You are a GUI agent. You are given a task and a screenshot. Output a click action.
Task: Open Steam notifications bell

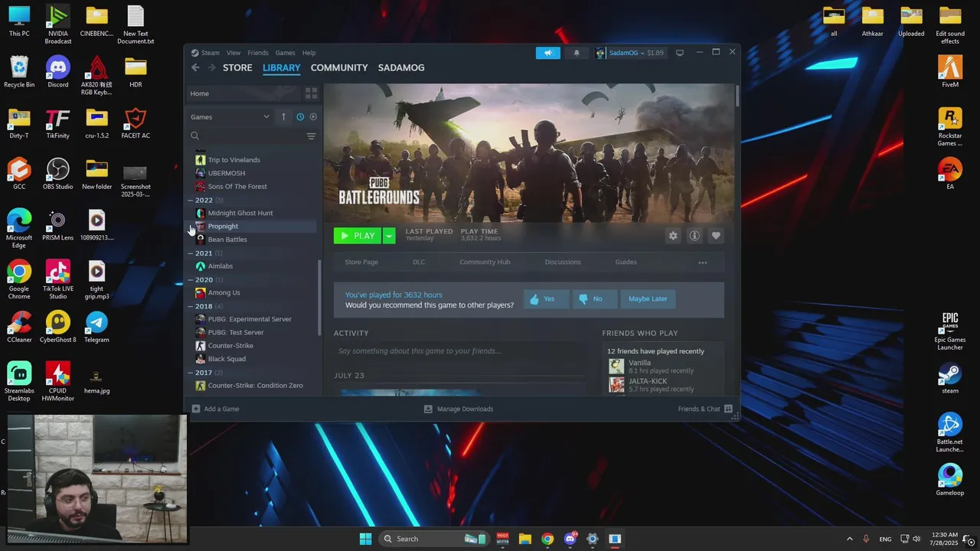tap(577, 53)
